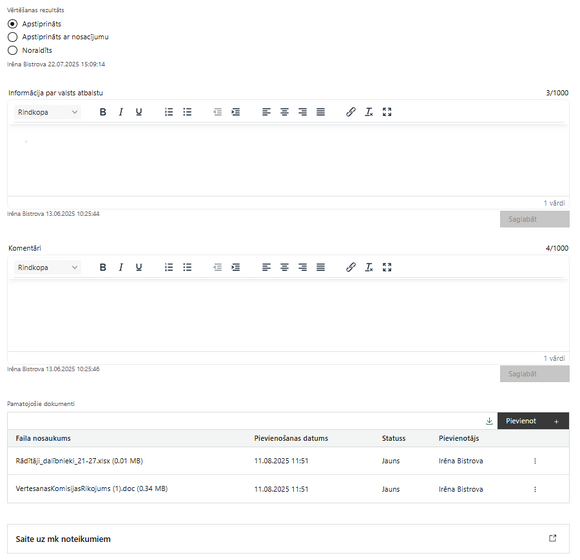Open Rindkopa style dropdown in Komentāri editor
Viewport: 580px width, 560px height.
[48, 267]
